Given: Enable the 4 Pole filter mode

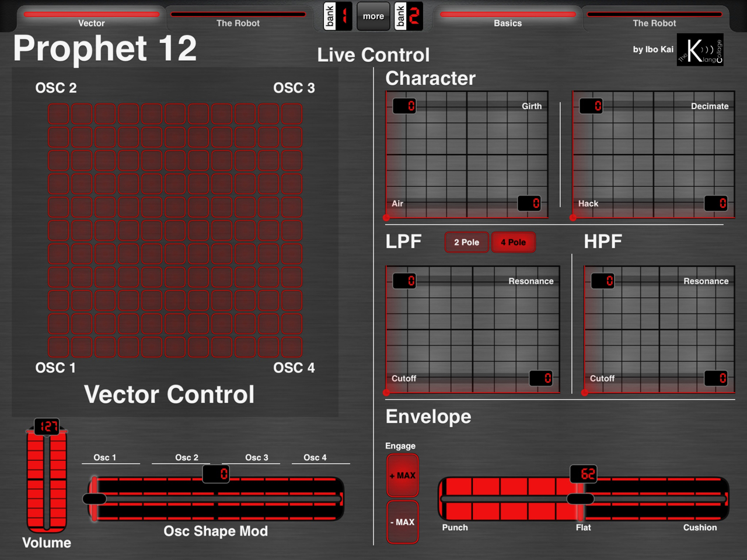Looking at the screenshot, I should coord(514,242).
